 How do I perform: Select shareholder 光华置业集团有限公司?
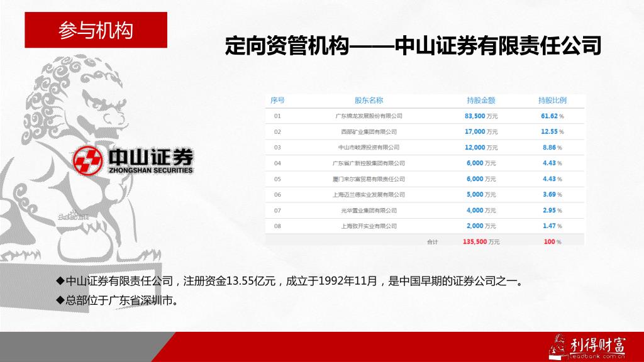coord(369,211)
